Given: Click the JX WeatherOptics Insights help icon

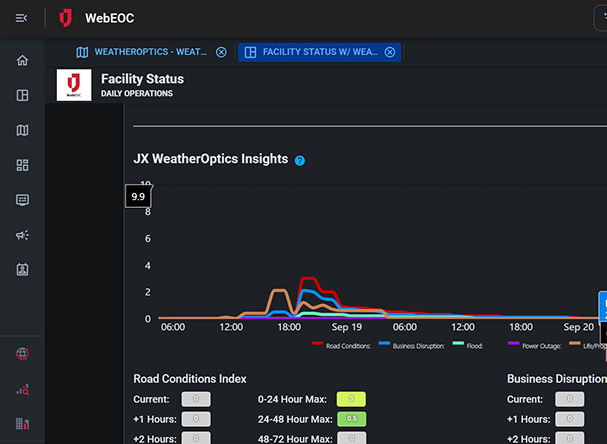Looking at the screenshot, I should click(300, 160).
